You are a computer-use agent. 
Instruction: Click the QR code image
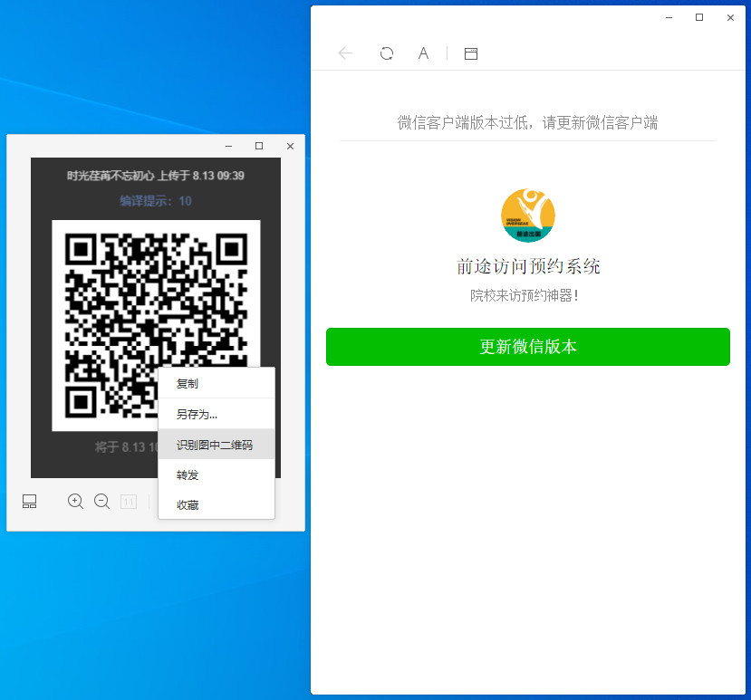click(156, 326)
